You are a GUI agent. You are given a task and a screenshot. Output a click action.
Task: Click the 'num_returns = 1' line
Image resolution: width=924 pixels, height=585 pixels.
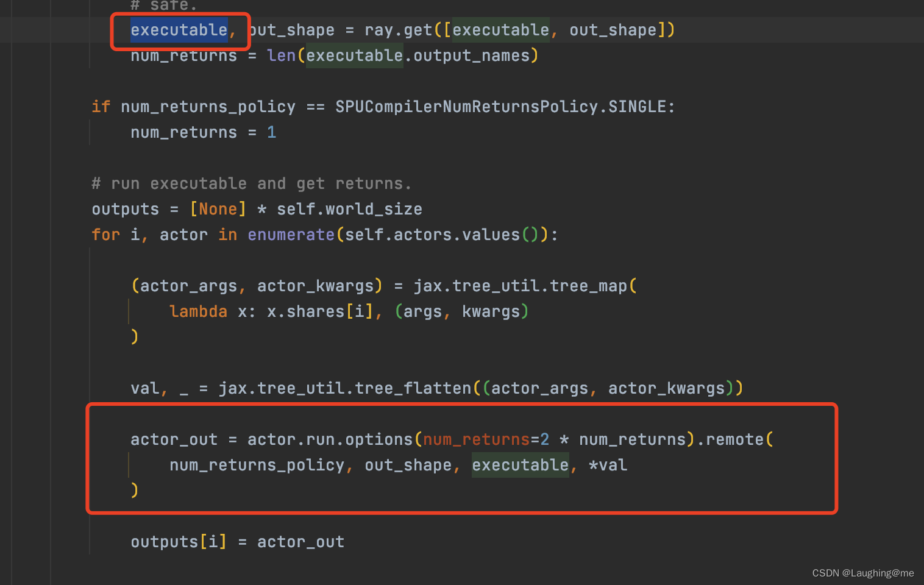203,132
